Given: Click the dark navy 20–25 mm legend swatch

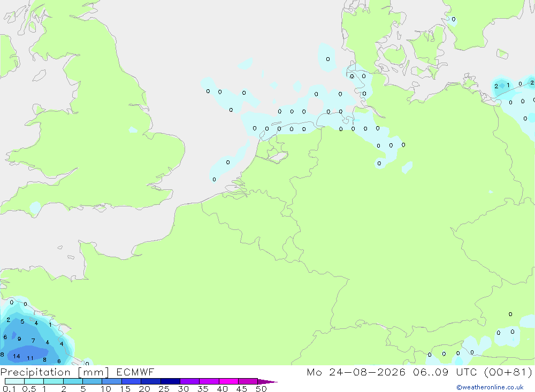Looking at the screenshot, I should point(151,381).
